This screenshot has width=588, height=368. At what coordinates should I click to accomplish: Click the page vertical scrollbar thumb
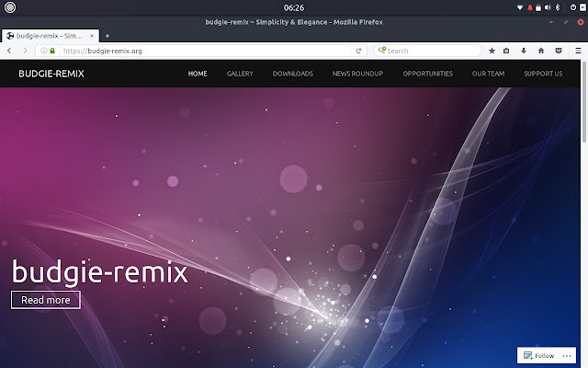[x=583, y=102]
